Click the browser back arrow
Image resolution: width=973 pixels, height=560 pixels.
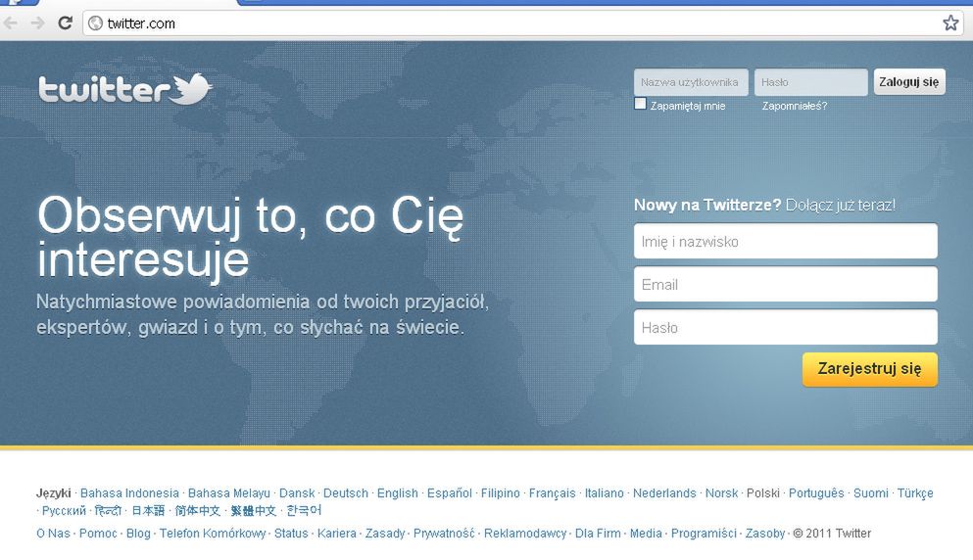tap(10, 23)
